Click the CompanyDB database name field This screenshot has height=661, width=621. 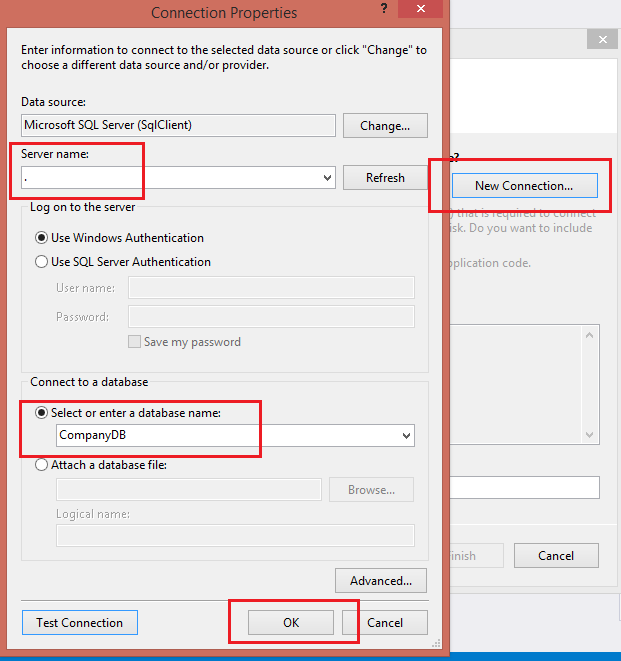click(x=225, y=436)
